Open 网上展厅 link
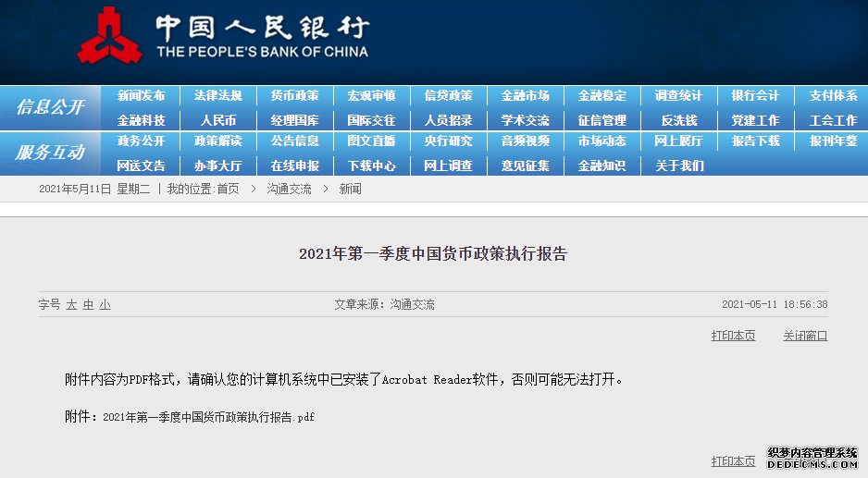 tap(678, 141)
